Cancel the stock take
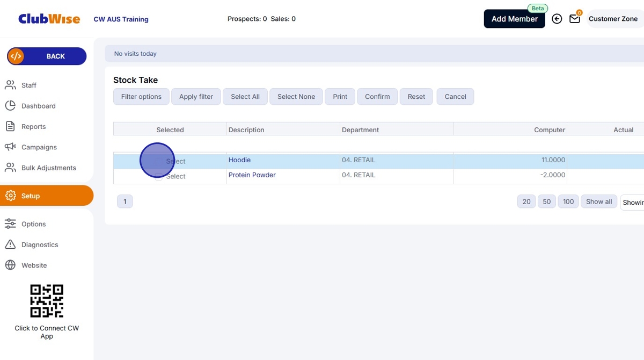Image resolution: width=644 pixels, height=360 pixels. tap(455, 97)
